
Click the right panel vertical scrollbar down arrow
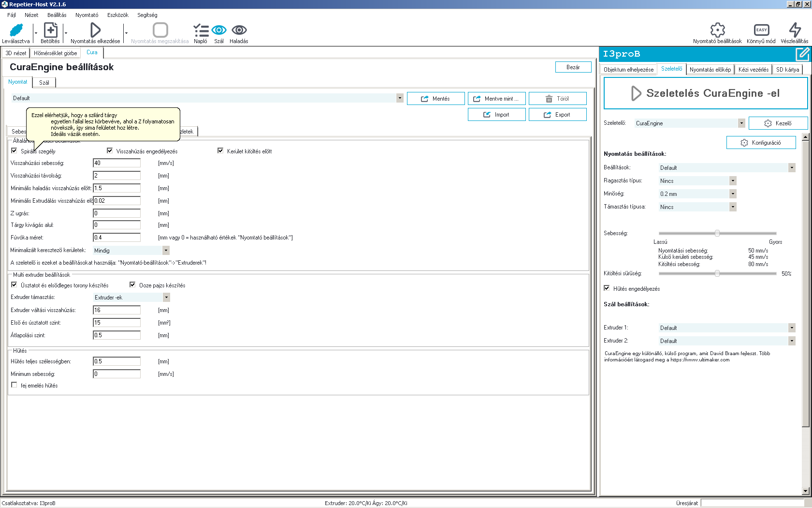click(x=805, y=491)
